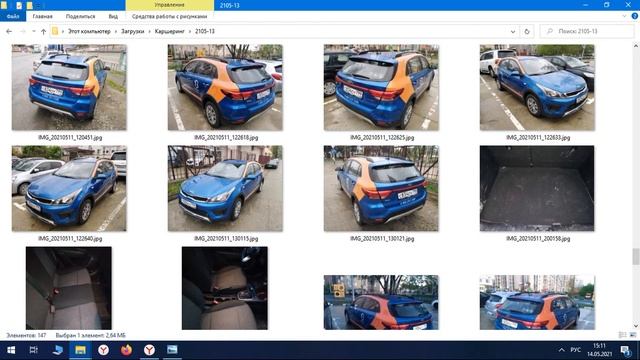Go up one folder level
The width and height of the screenshot is (640, 360).
[43, 31]
